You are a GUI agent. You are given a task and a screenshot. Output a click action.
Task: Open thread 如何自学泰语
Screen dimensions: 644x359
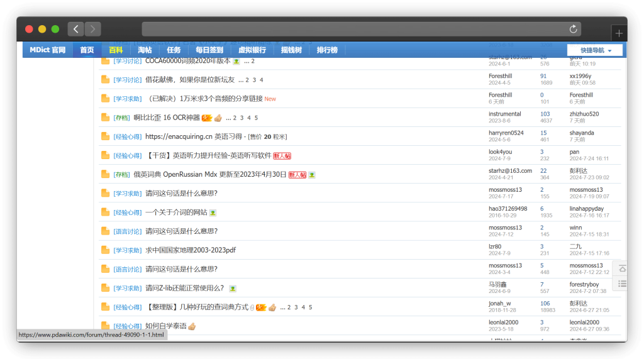tap(166, 326)
